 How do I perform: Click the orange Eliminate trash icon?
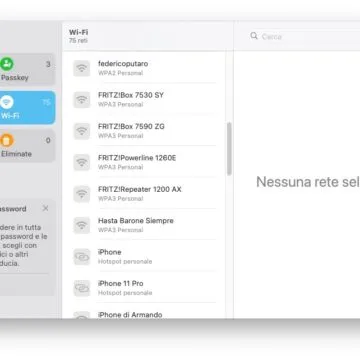7,140
